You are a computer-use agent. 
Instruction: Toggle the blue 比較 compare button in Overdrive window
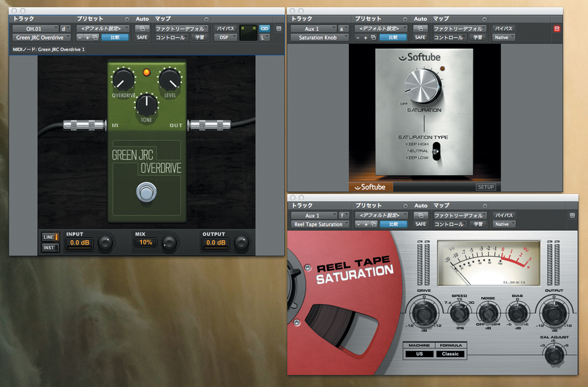pos(115,37)
